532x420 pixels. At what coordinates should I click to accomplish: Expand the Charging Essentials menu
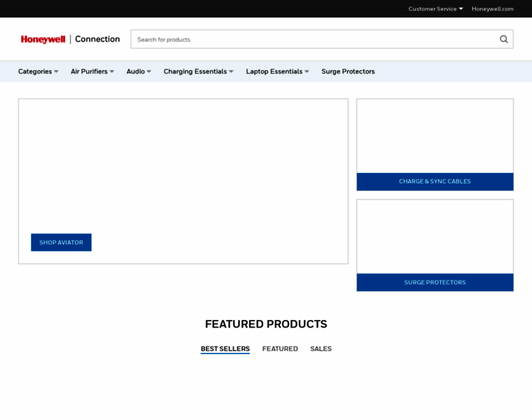click(199, 71)
